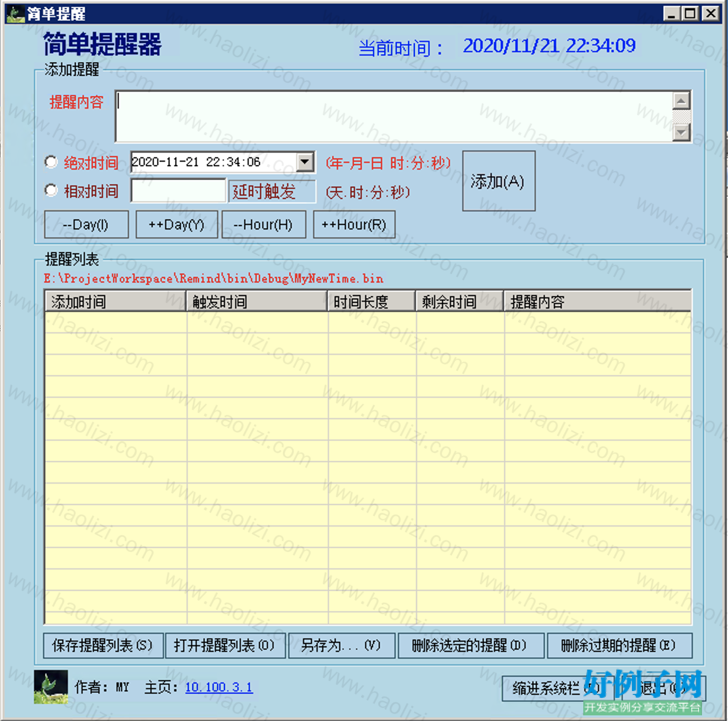Click the relative time input field
728x721 pixels.
tap(178, 191)
